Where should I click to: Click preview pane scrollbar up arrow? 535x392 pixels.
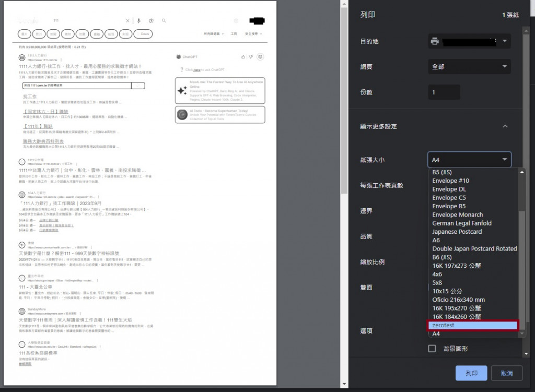point(344,4)
